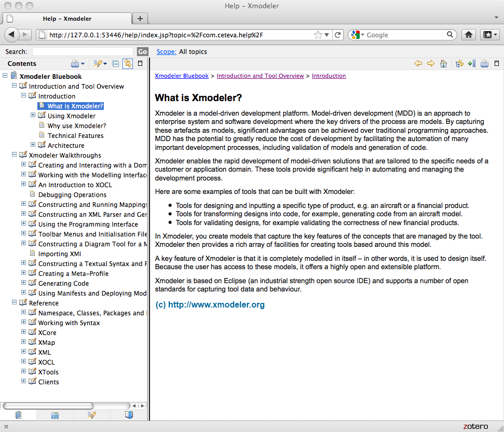The image size is (504, 432).
Task: Open the list all tabs arrow
Action: tap(496, 17)
